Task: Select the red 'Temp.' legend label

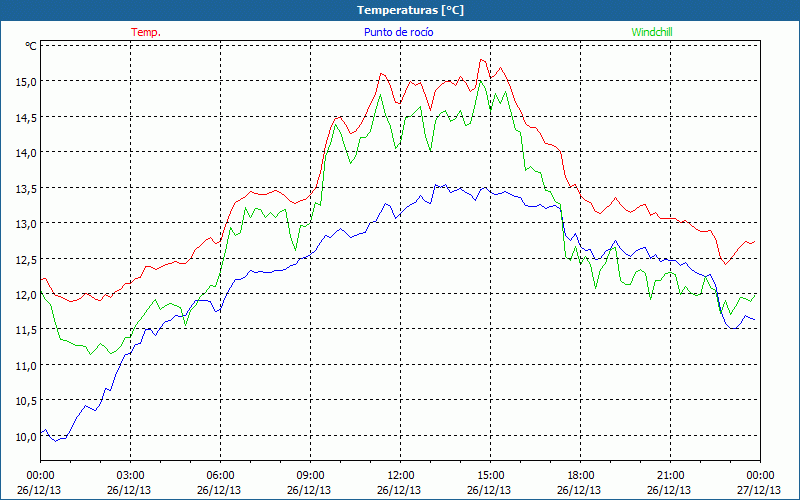Action: pos(146,32)
